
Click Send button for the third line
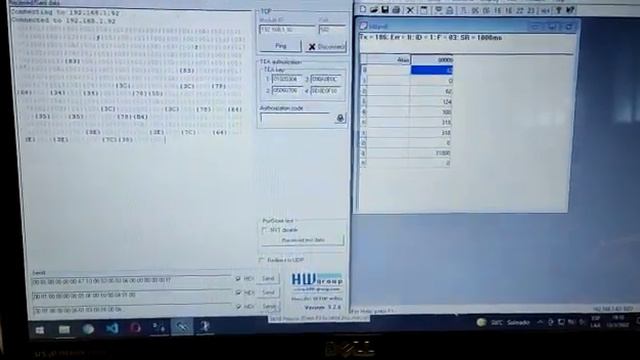(x=269, y=307)
